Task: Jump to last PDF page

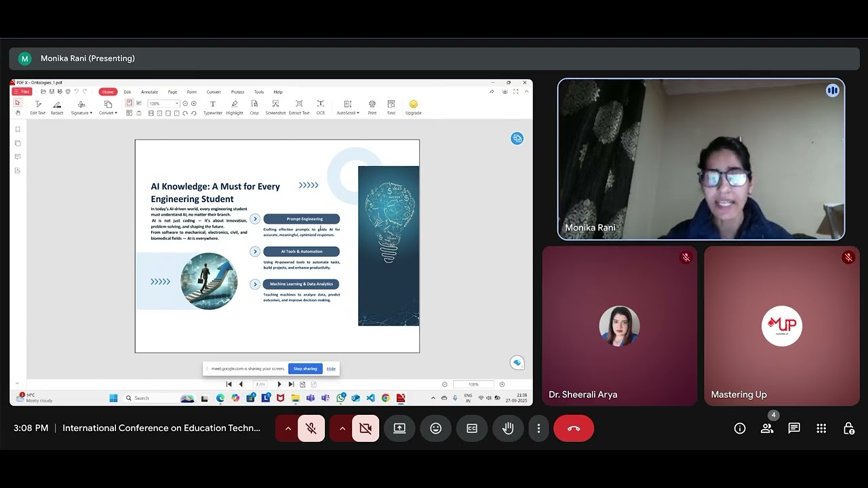Action: [x=291, y=384]
